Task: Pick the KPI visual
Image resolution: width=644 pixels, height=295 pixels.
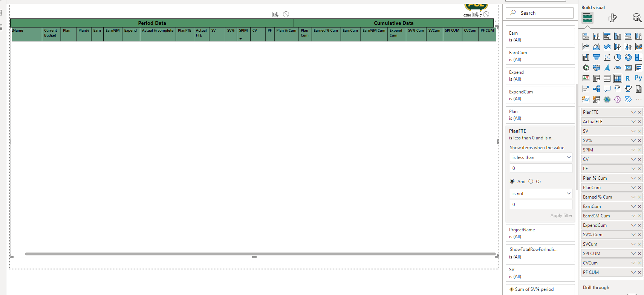Action: (x=586, y=79)
